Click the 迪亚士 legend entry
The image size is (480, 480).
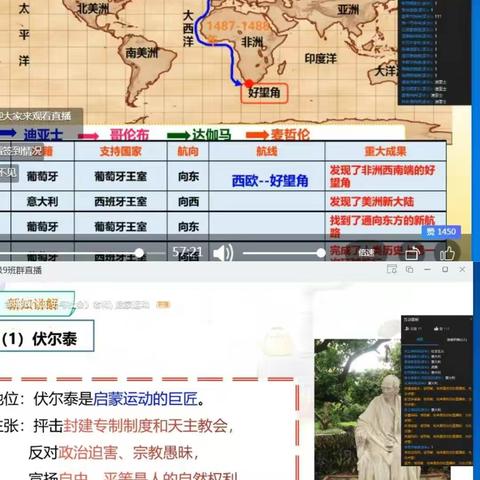(43, 135)
